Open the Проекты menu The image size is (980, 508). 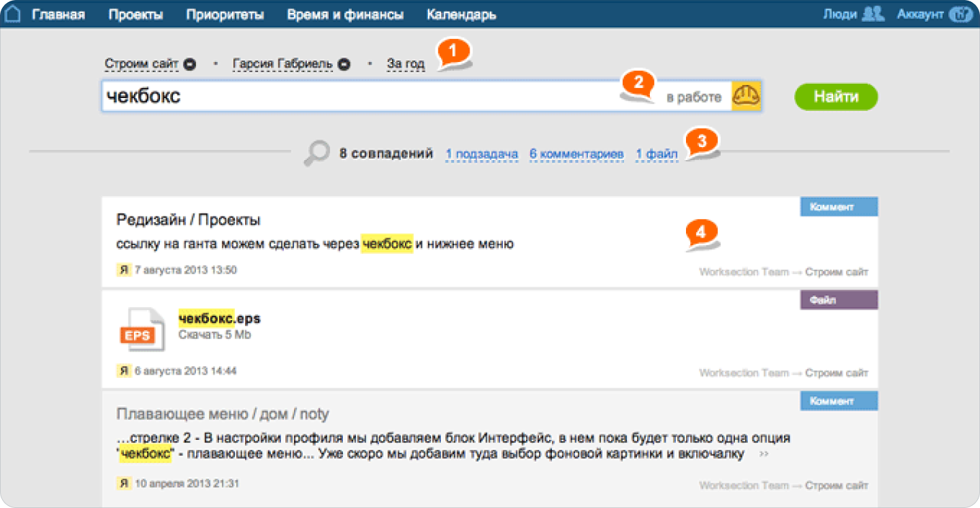(135, 15)
